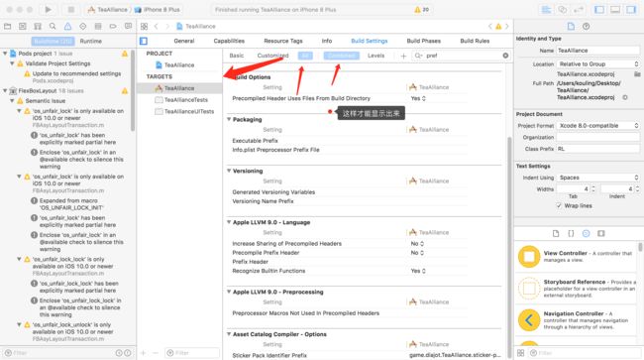Collapse the Packaging settings section

[x=229, y=119]
